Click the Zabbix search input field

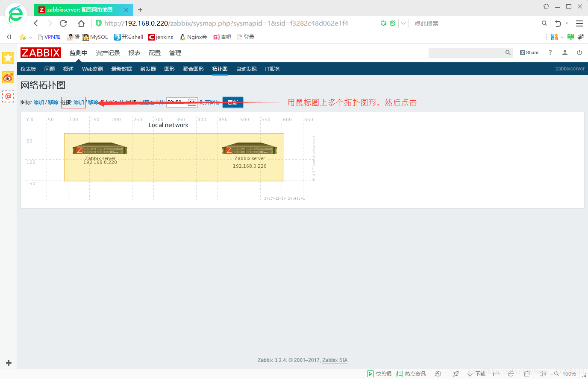click(467, 52)
